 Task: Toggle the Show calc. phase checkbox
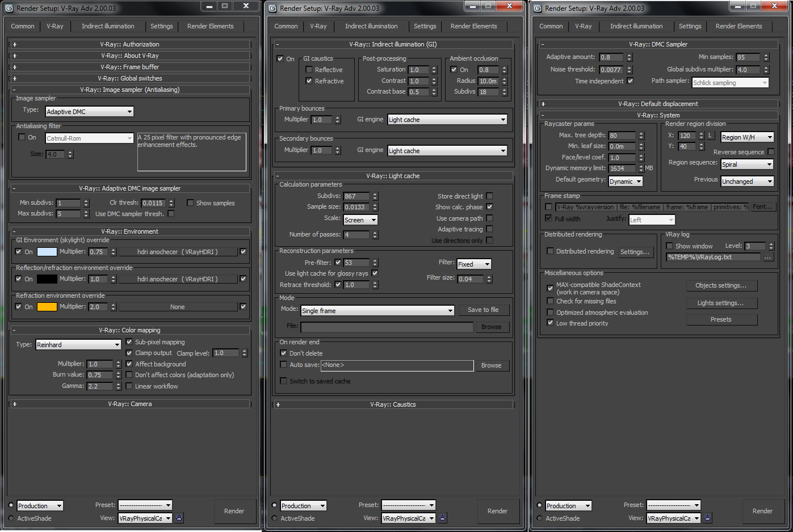pos(489,207)
